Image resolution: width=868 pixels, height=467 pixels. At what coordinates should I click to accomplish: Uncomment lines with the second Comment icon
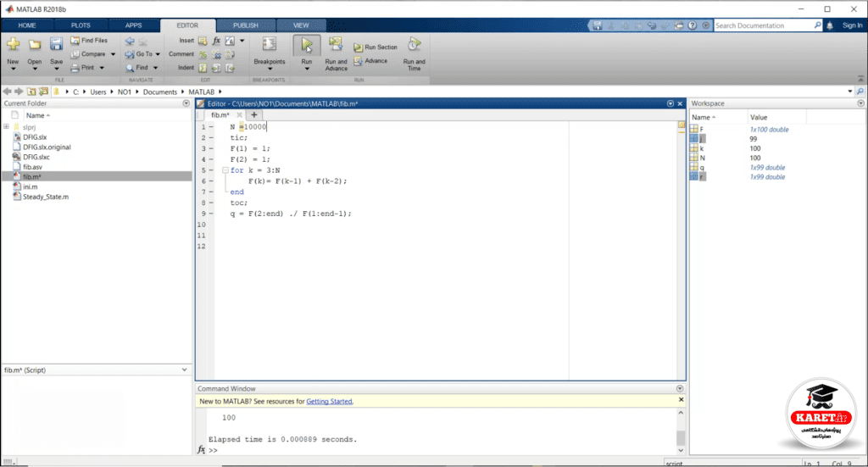216,54
